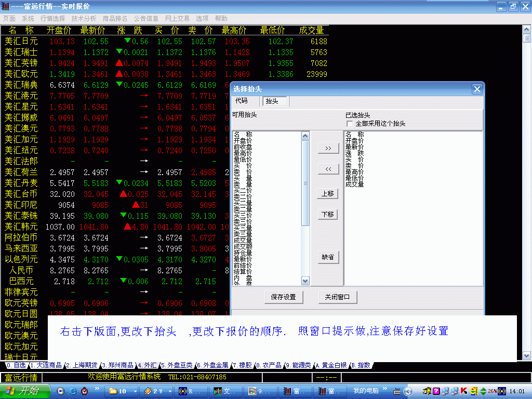Image resolution: width=532 pixels, height=399 pixels.
Task: Enable 全部采用这个抬头 checkbox
Action: (x=350, y=124)
